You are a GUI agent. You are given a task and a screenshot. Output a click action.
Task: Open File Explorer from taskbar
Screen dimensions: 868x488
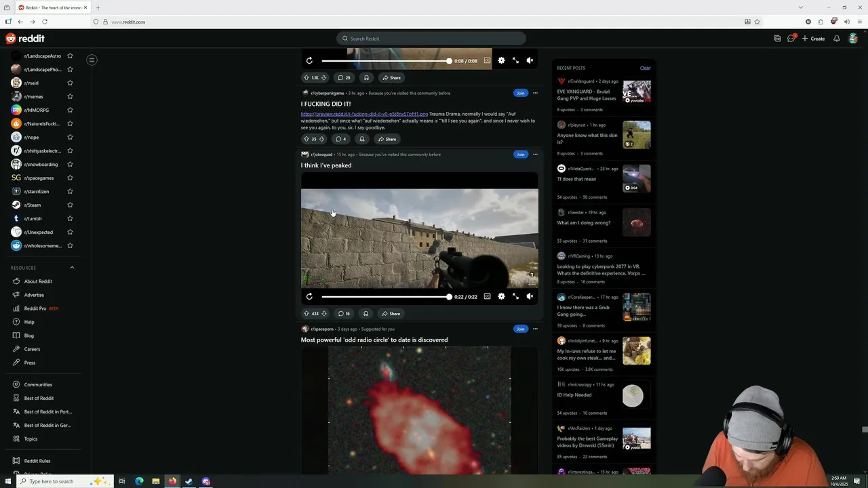click(155, 481)
